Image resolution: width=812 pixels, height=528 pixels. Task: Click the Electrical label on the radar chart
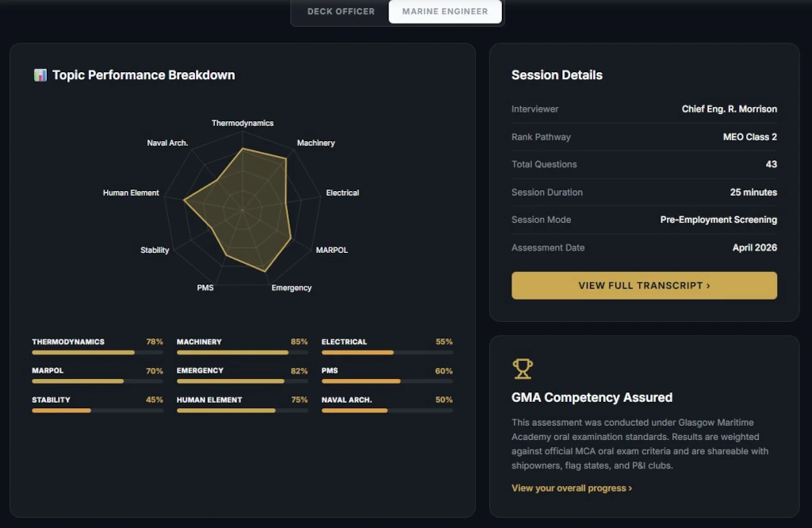[x=343, y=193]
